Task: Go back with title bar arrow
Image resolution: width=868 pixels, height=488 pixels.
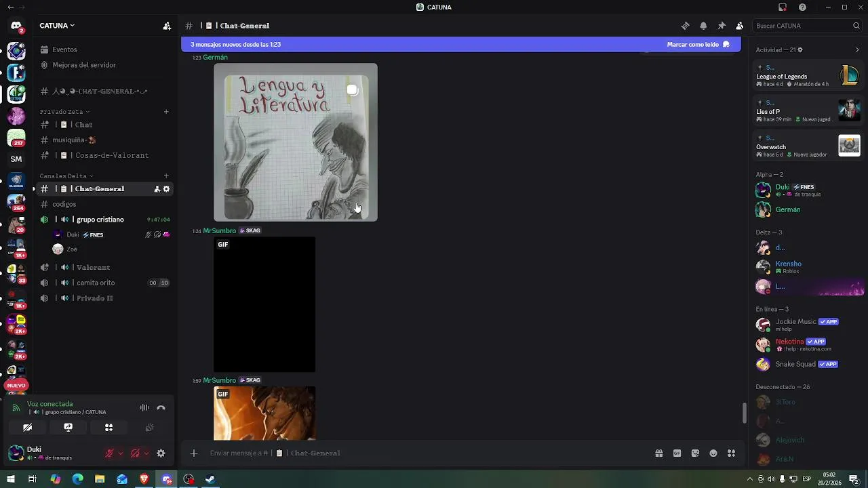Action: 10,7
